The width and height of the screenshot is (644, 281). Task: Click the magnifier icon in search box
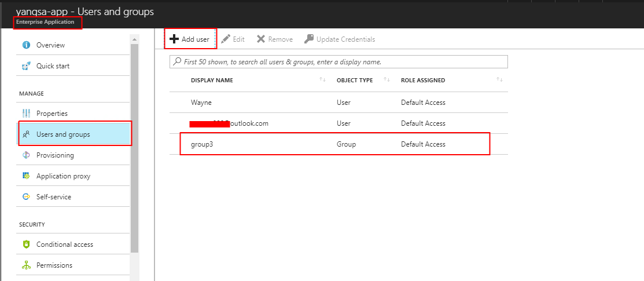177,62
